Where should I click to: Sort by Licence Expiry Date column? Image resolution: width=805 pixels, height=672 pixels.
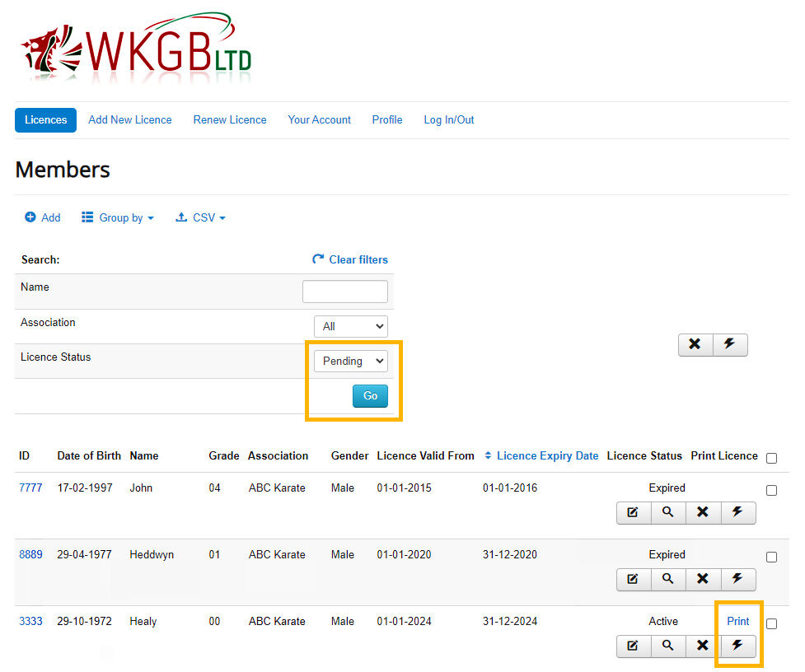coord(547,455)
